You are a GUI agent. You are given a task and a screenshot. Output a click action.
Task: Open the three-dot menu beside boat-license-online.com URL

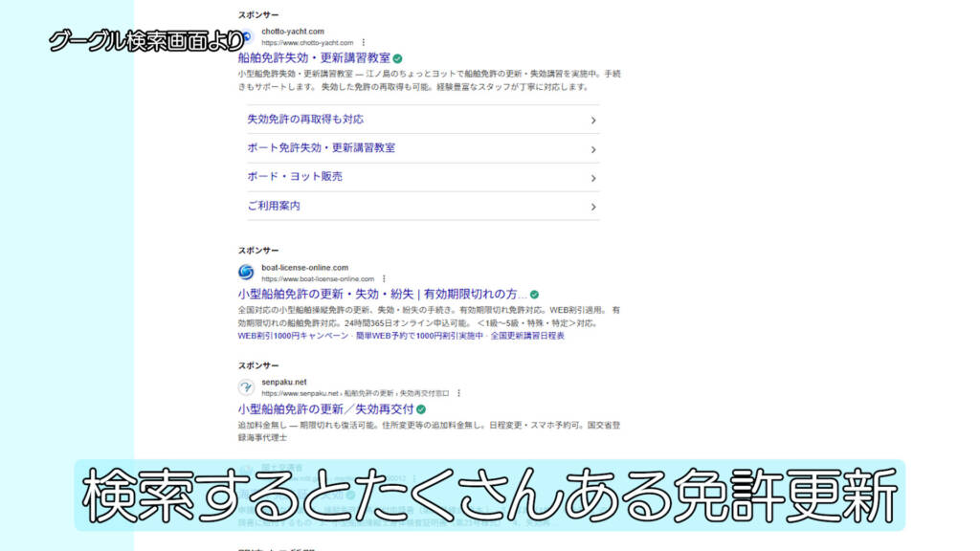384,278
